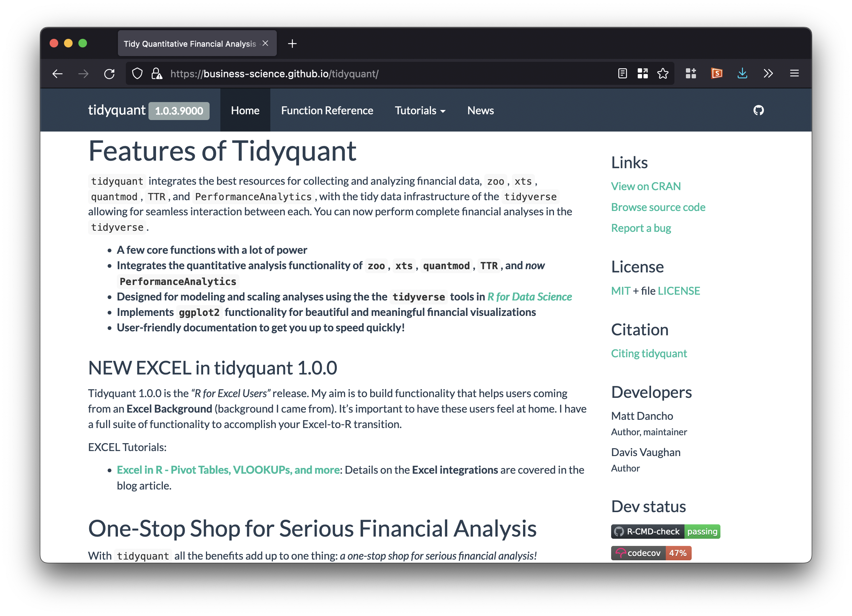Click the A few core functions bullet
The height and width of the screenshot is (616, 852).
(212, 250)
